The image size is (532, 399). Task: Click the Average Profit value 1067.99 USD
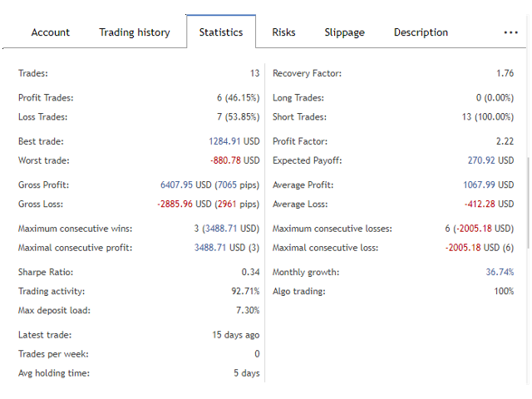pos(488,185)
